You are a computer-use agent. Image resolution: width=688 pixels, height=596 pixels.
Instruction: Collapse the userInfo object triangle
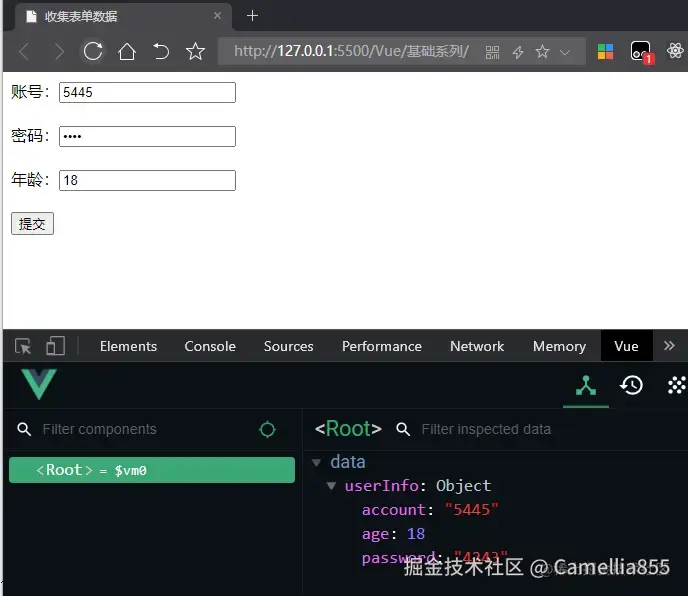(x=332, y=486)
